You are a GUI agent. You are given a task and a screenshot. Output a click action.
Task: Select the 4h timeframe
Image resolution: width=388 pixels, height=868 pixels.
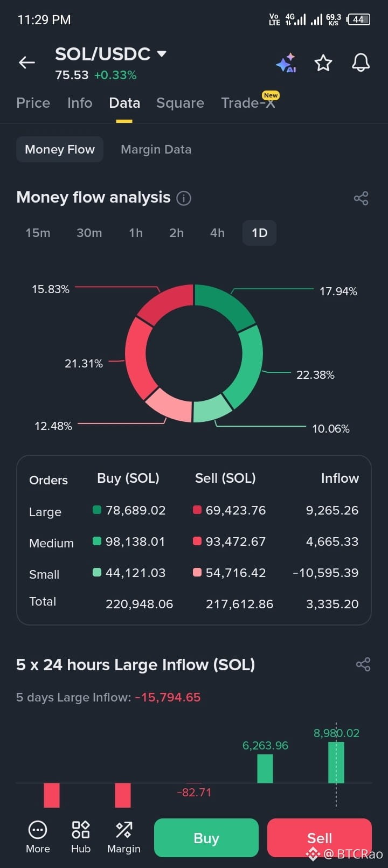click(x=217, y=233)
